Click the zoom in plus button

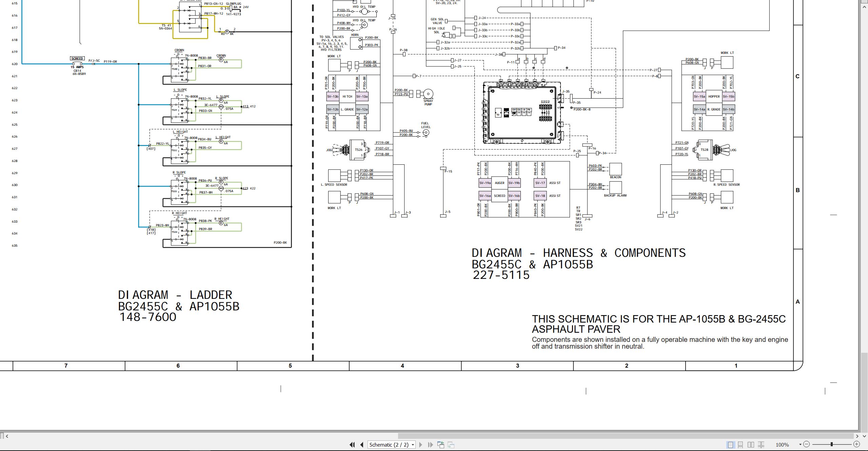tap(856, 444)
